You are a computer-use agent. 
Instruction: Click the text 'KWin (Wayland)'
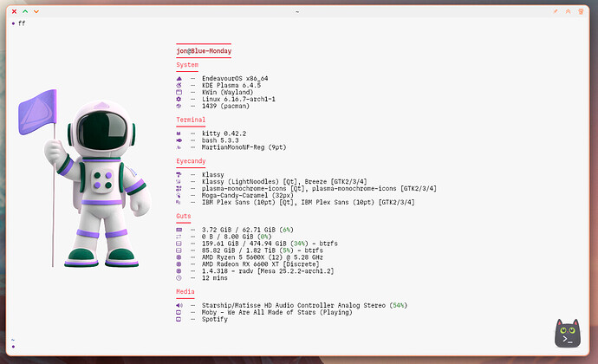click(x=228, y=93)
